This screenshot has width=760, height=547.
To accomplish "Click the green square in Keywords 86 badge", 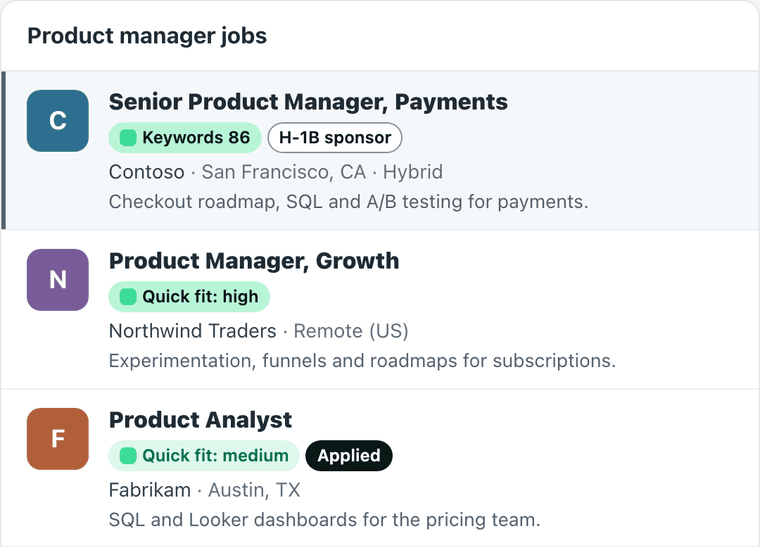I will click(x=128, y=138).
